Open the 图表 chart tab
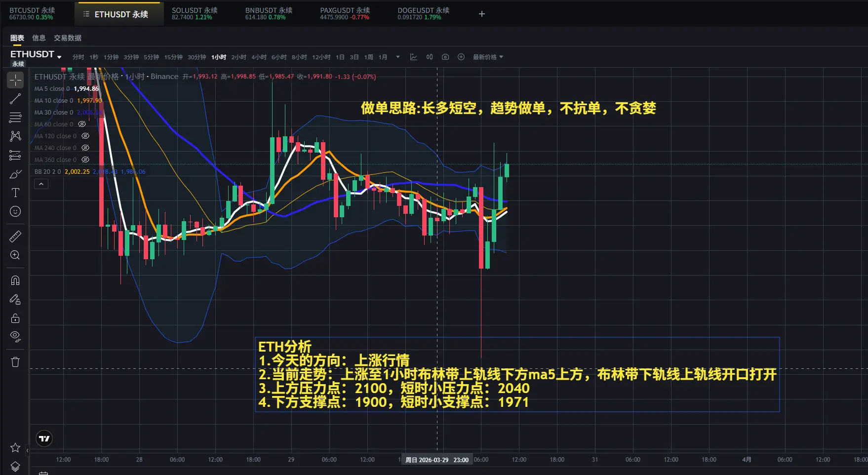This screenshot has width=868, height=475. (17, 38)
